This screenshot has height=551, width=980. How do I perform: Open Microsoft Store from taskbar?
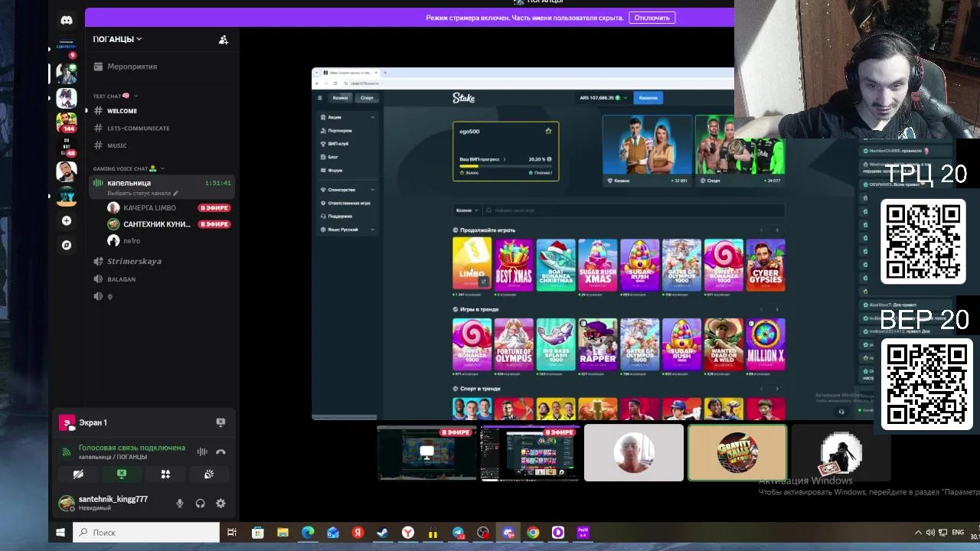pyautogui.click(x=258, y=533)
